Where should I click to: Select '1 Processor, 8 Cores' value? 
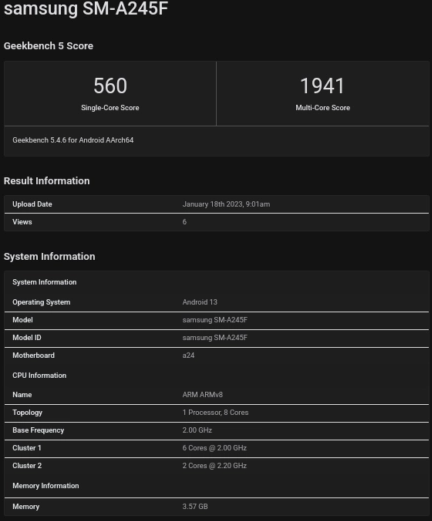click(x=215, y=412)
